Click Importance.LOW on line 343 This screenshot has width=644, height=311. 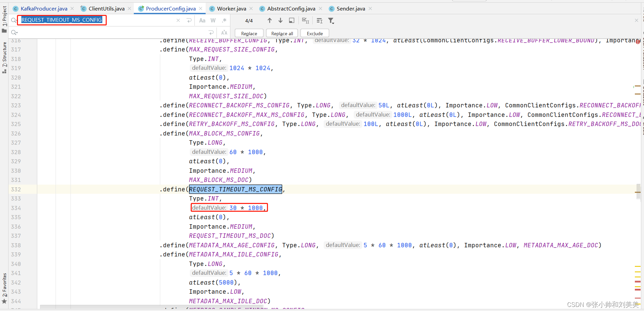[215, 292]
